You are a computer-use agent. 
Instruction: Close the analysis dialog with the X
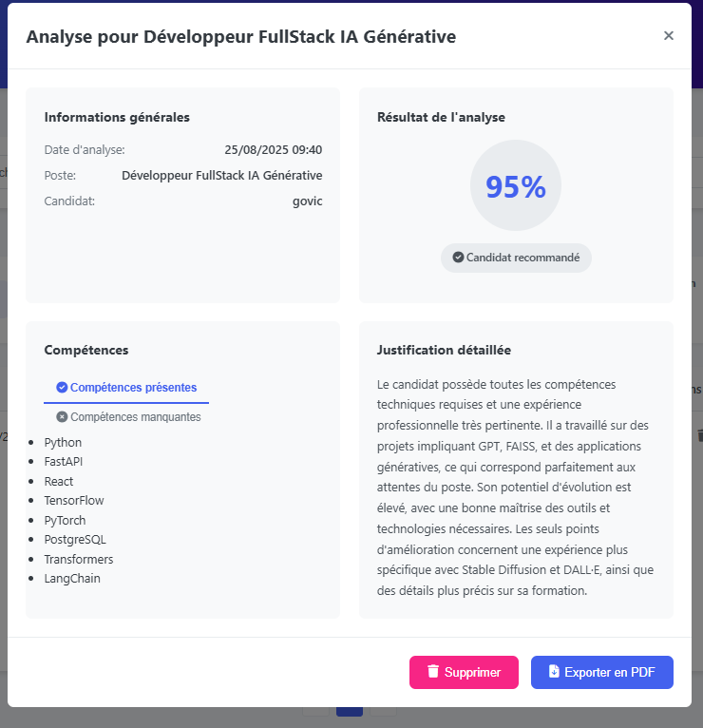(669, 36)
